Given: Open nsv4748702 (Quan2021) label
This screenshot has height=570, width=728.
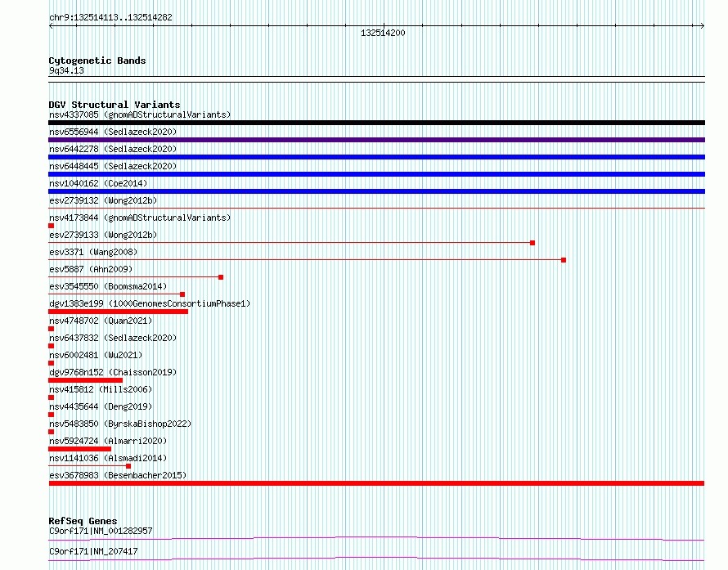Looking at the screenshot, I should pyautogui.click(x=101, y=321).
